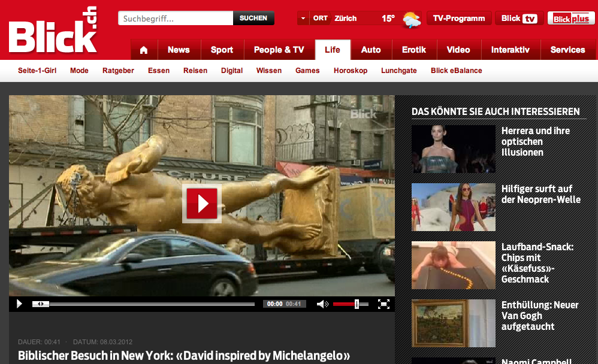Click the video time display 00:00 00:41

tap(284, 304)
